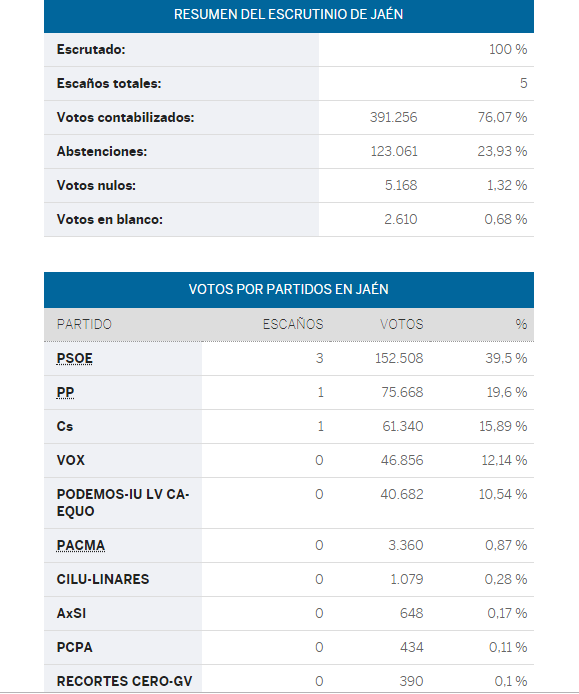Screen dimensions: 579x694
Task: Open the PACMA party link
Action: point(81,545)
